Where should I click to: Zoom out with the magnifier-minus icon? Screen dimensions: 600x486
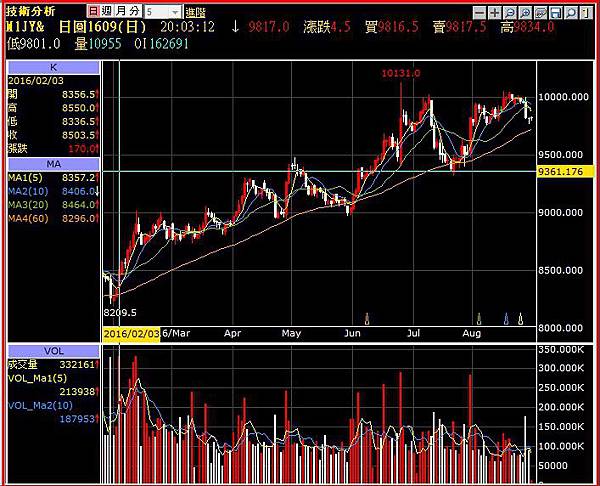[x=510, y=12]
